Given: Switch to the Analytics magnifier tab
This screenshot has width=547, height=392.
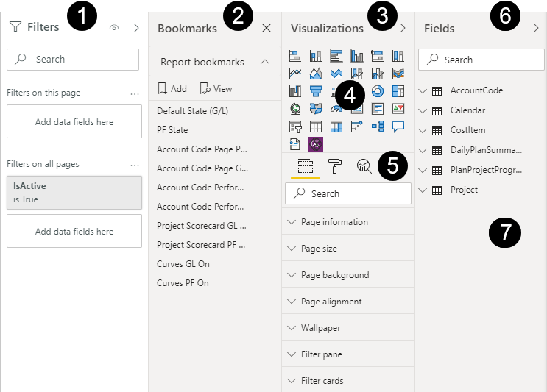Looking at the screenshot, I should coord(364,166).
